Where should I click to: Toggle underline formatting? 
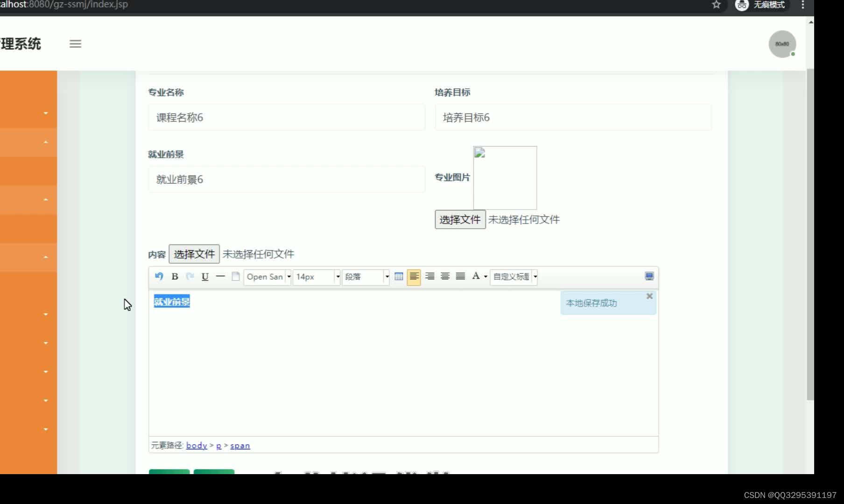point(205,276)
